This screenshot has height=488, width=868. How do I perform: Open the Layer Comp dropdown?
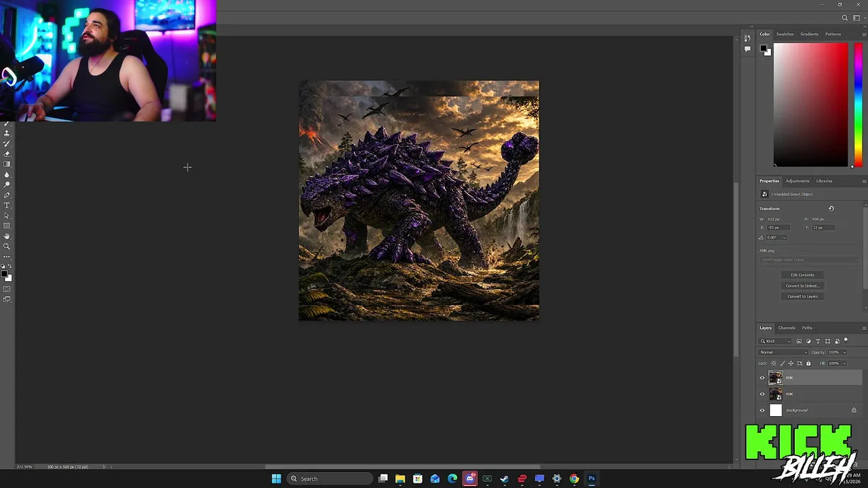[809, 260]
